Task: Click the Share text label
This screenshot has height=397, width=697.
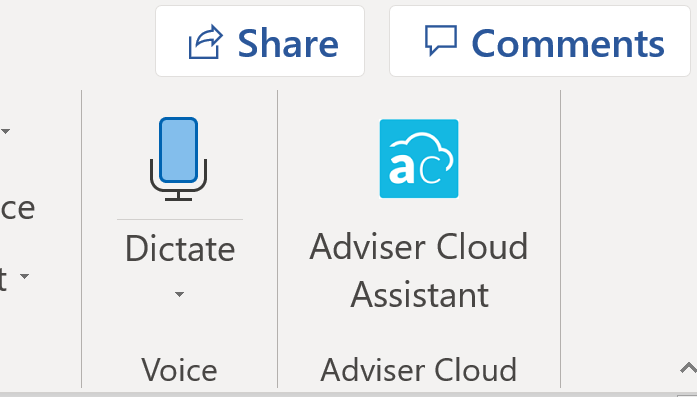Action: tap(288, 43)
